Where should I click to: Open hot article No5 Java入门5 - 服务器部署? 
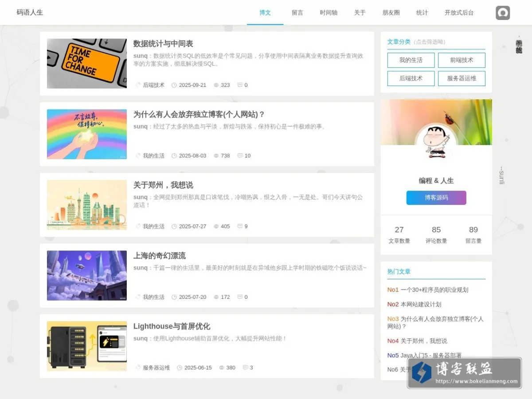coord(424,356)
